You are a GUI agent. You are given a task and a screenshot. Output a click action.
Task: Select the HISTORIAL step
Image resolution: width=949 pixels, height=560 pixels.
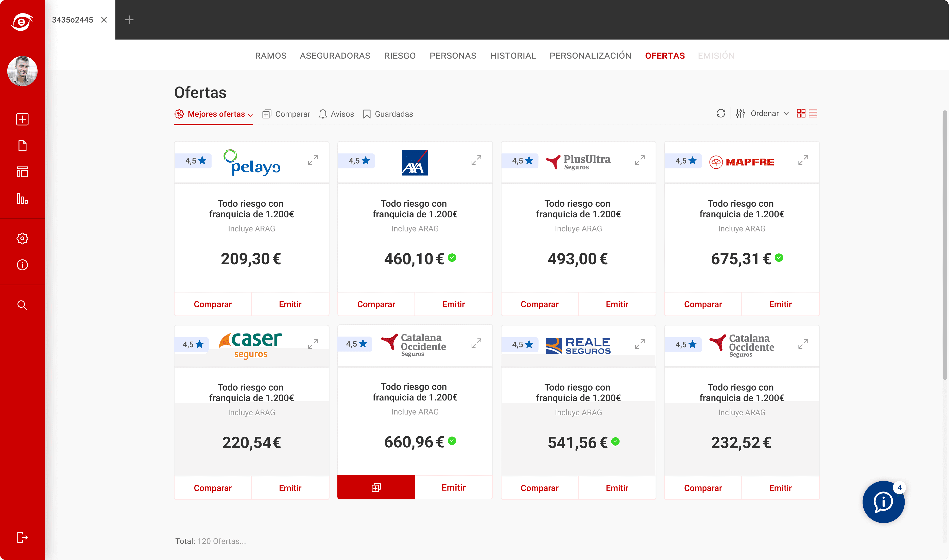(x=513, y=56)
